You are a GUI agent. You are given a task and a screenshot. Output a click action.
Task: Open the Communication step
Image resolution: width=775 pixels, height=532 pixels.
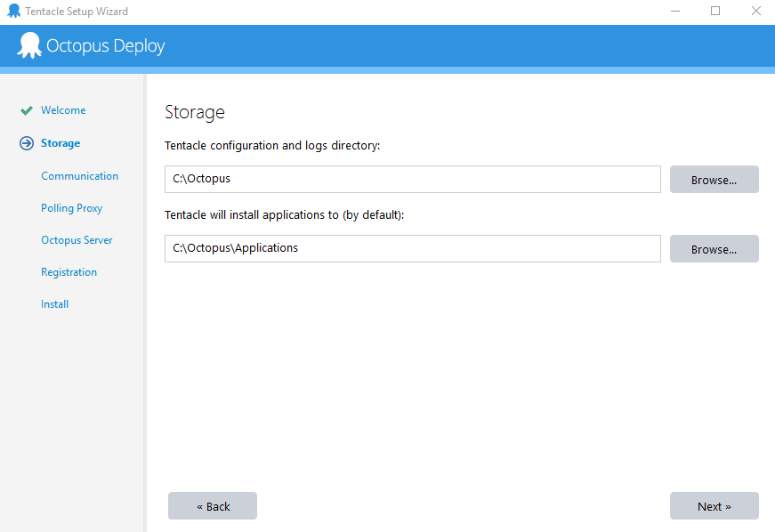[79, 176]
